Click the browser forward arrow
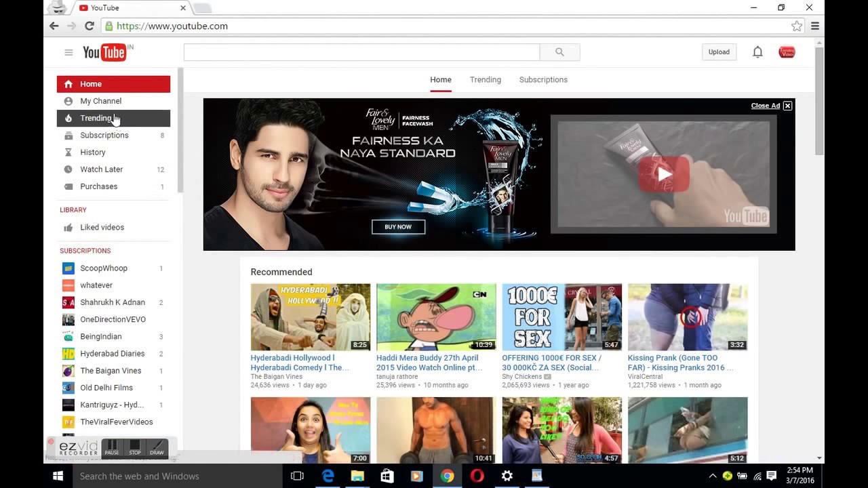Viewport: 868px width, 488px height. click(72, 26)
